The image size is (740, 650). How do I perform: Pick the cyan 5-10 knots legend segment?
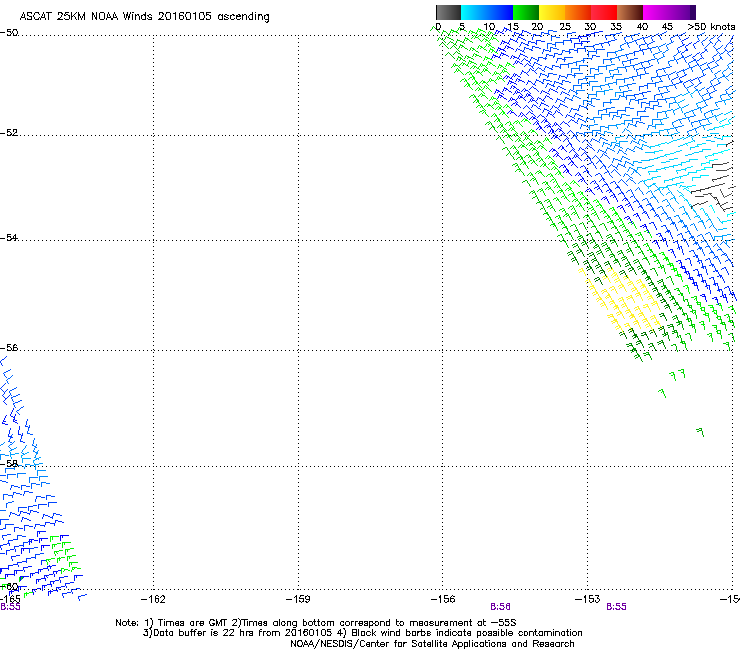pos(474,12)
